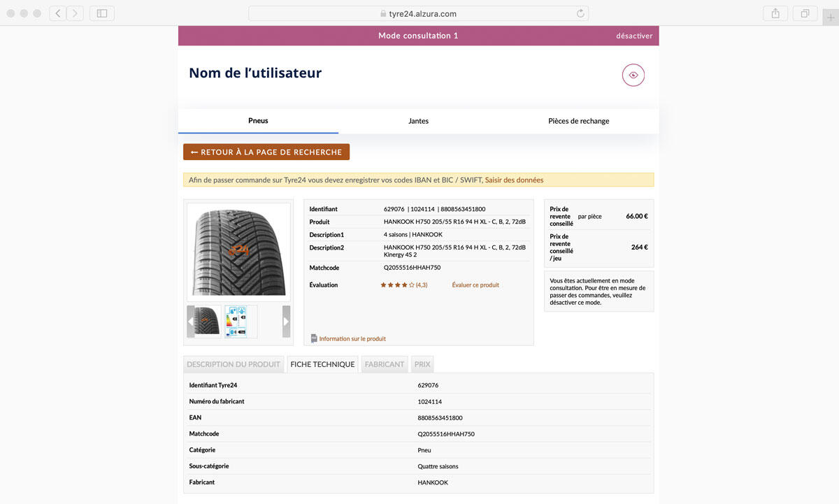Click the Catégorie value Pneu
The image size is (839, 504).
[424, 450]
